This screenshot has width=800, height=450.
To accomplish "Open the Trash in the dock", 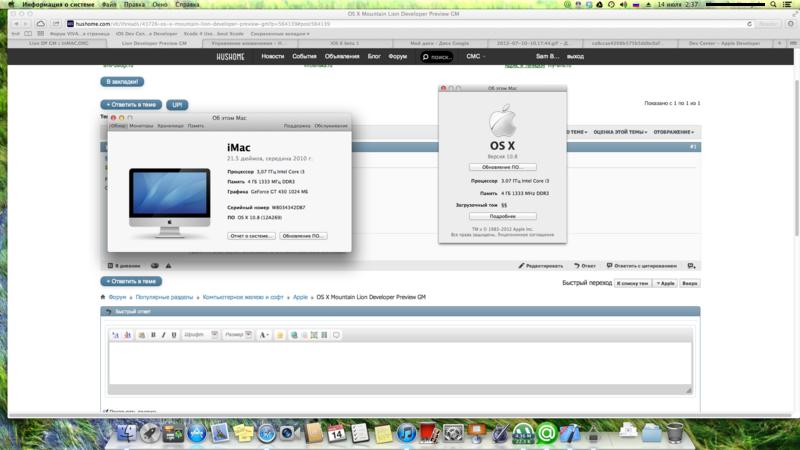I will point(675,433).
